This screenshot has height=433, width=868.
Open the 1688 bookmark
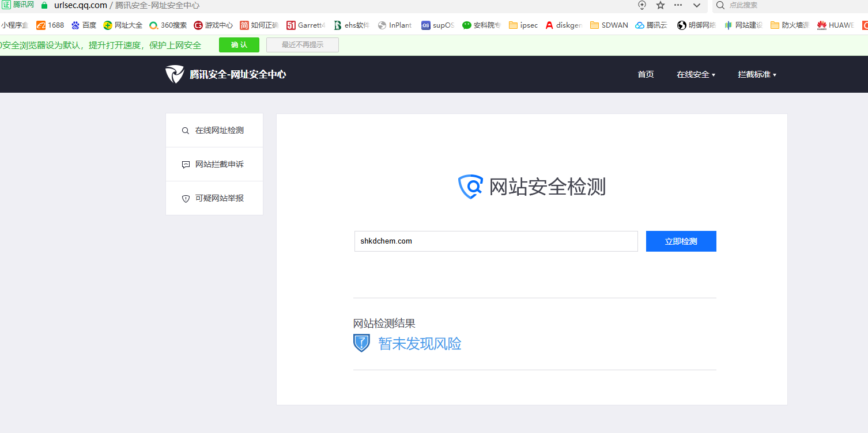click(50, 25)
